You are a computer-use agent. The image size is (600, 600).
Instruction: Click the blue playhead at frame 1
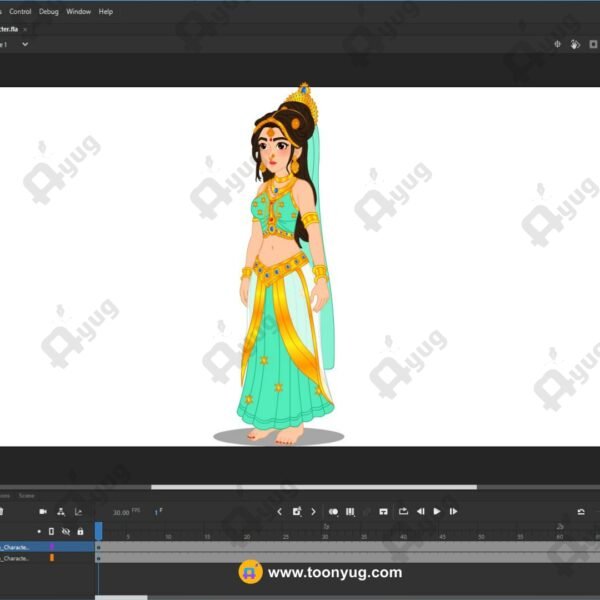click(98, 531)
